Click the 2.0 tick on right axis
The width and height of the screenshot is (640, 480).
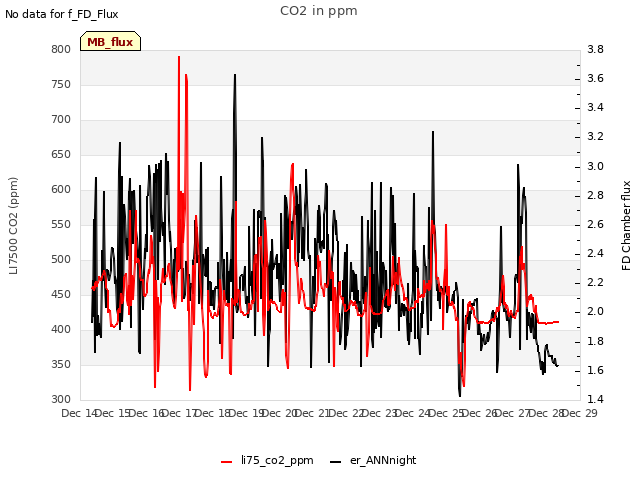(596, 312)
